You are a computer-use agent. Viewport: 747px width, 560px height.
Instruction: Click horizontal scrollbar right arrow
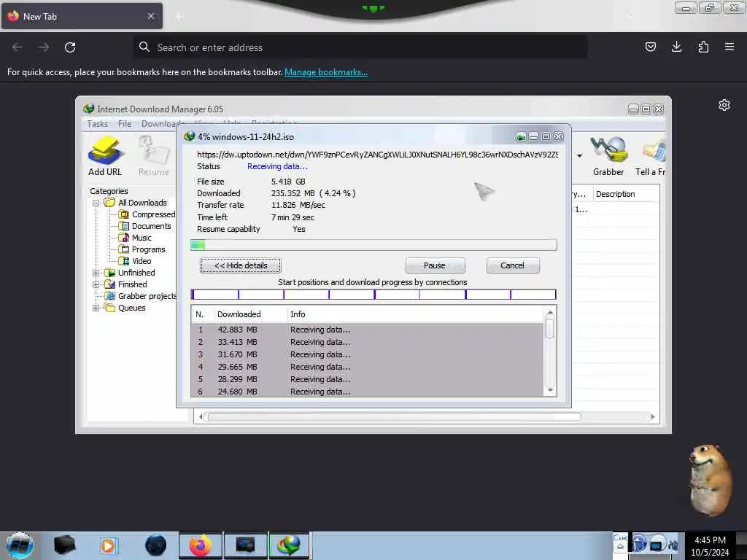[x=652, y=416]
